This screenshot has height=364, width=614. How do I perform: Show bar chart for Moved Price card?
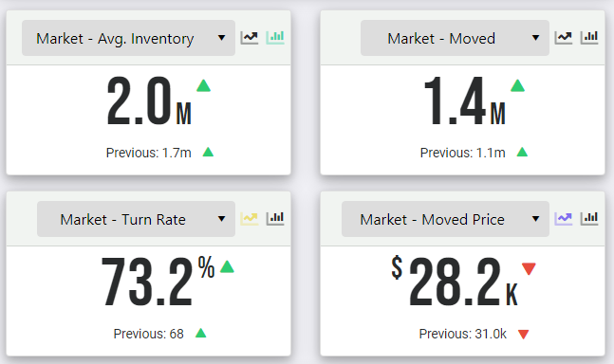point(589,219)
